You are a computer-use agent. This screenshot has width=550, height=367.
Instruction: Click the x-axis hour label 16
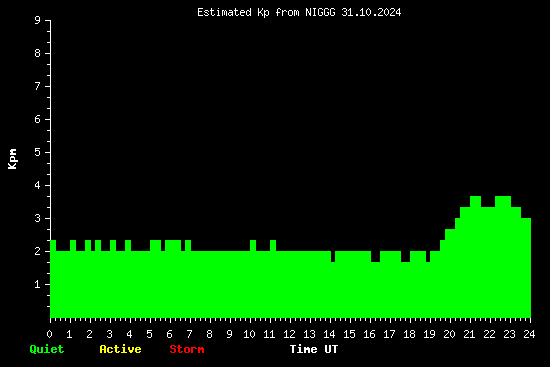click(x=369, y=334)
